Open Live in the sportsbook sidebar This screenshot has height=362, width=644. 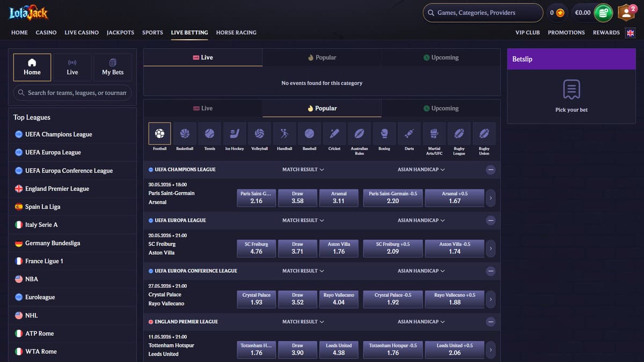click(72, 67)
